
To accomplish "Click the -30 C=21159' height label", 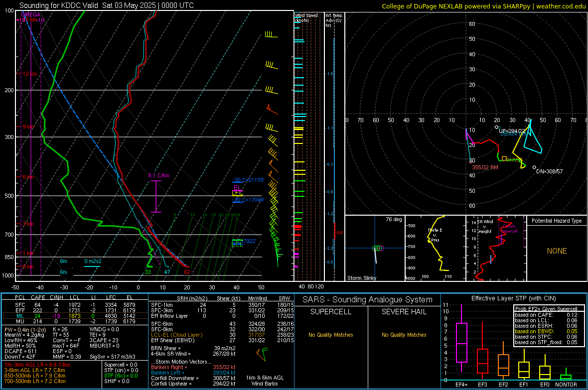I will [x=249, y=180].
